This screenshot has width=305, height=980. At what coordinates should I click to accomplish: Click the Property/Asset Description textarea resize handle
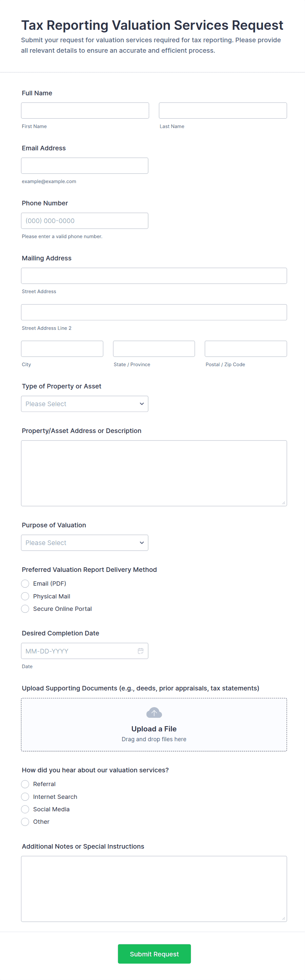coord(283,502)
